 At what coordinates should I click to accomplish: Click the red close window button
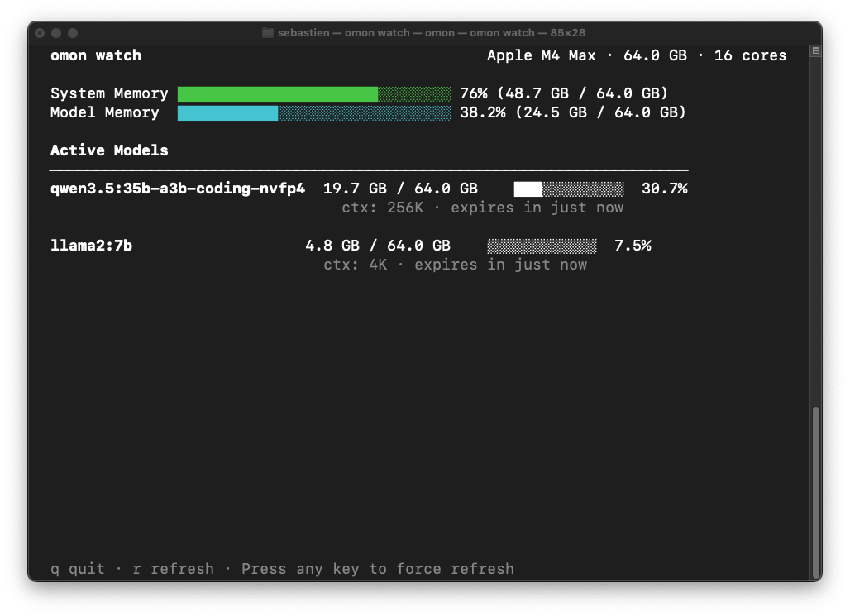coord(40,33)
